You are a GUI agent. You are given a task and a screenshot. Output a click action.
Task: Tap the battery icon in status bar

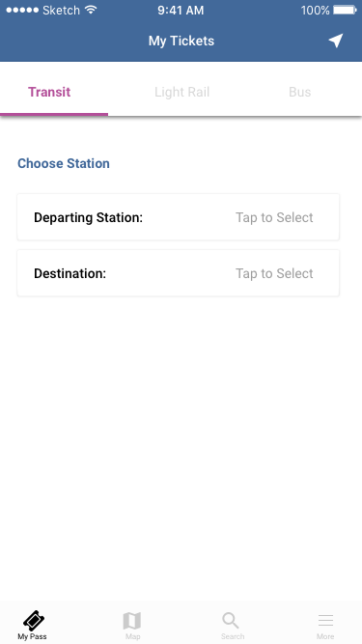345,10
